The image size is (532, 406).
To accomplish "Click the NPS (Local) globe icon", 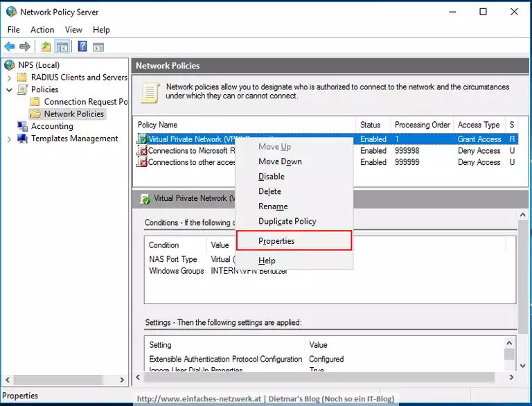I will coord(10,65).
